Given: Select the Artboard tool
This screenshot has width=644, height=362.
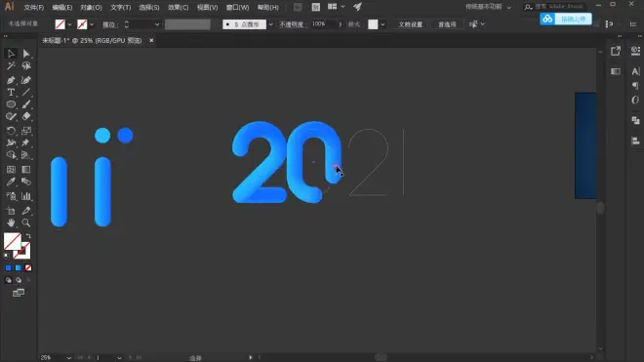Looking at the screenshot, I should pyautogui.click(x=11, y=211).
